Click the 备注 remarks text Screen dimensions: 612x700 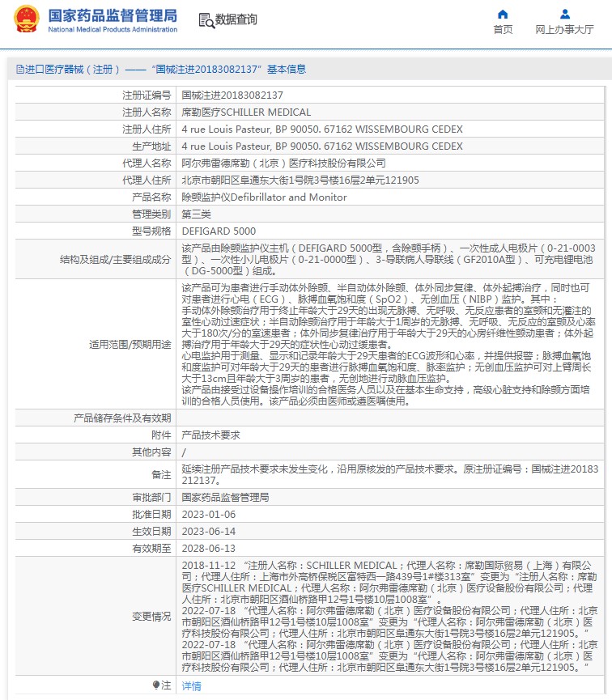coord(389,474)
